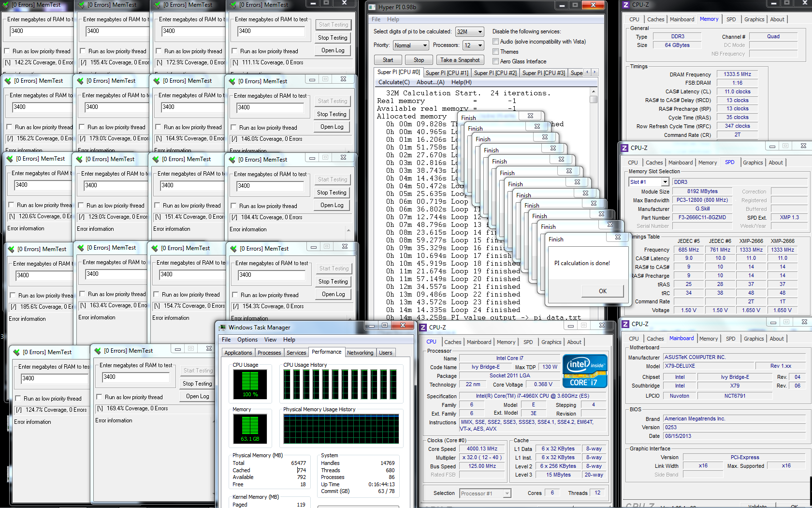This screenshot has height=508, width=812.
Task: Open the Options menu in Task Manager
Action: point(247,340)
